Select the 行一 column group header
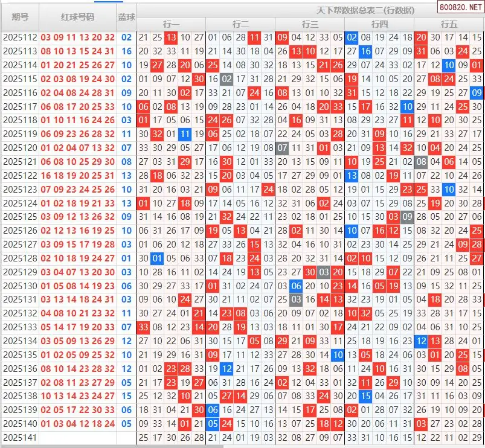This screenshot has width=485, height=448. coord(171,24)
